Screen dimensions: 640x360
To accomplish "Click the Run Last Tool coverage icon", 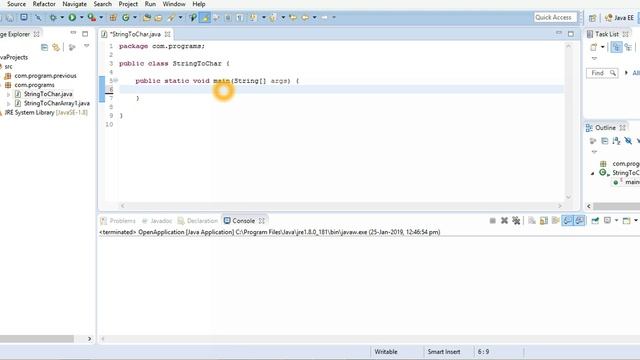I will click(x=91, y=18).
